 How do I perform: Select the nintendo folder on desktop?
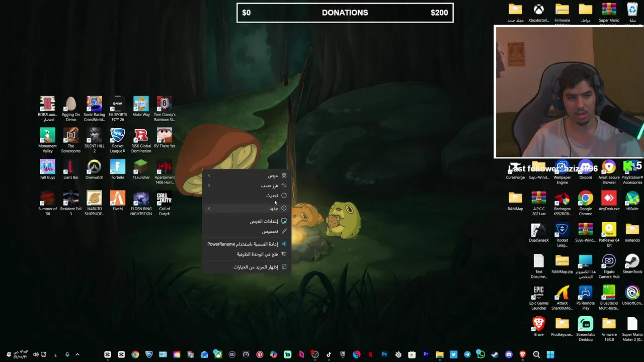coord(632,232)
